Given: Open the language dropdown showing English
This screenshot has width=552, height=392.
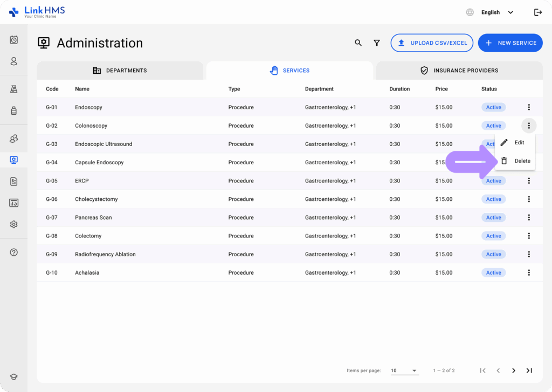Looking at the screenshot, I should 496,12.
